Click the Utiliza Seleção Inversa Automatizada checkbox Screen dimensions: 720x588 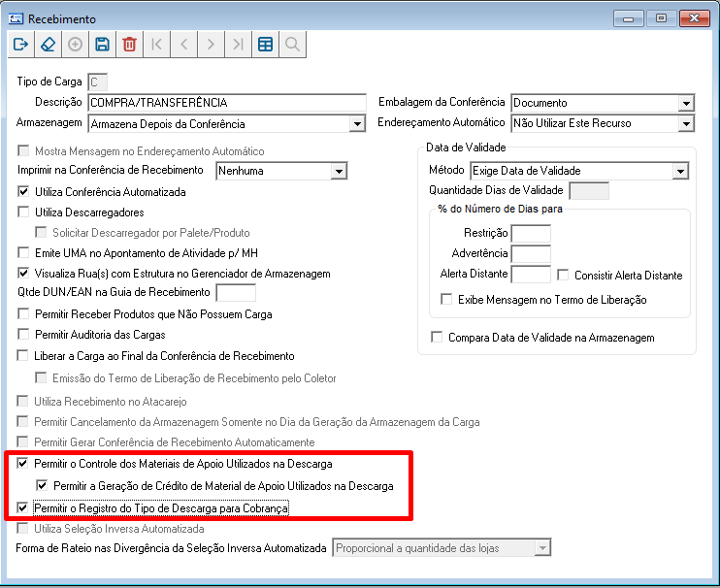click(22, 528)
